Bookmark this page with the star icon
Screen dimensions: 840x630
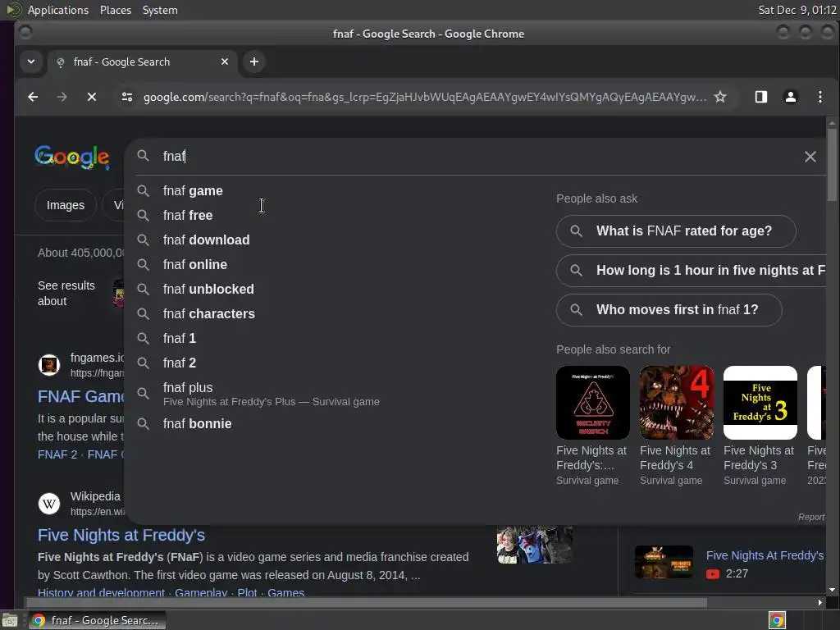(720, 97)
